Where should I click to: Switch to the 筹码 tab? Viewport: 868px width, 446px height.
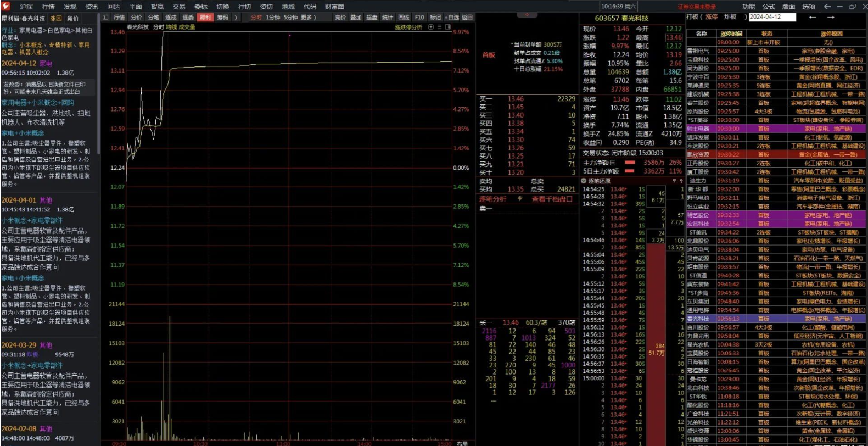(x=222, y=18)
